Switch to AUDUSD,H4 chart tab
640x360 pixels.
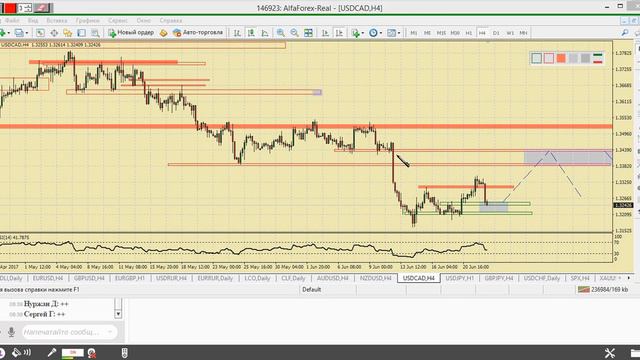click(x=333, y=278)
